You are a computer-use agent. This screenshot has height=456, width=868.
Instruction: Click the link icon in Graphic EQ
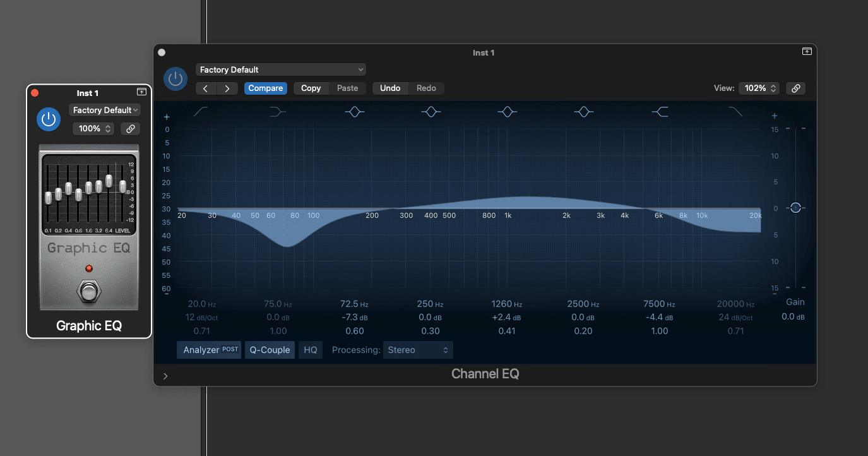[x=131, y=129]
